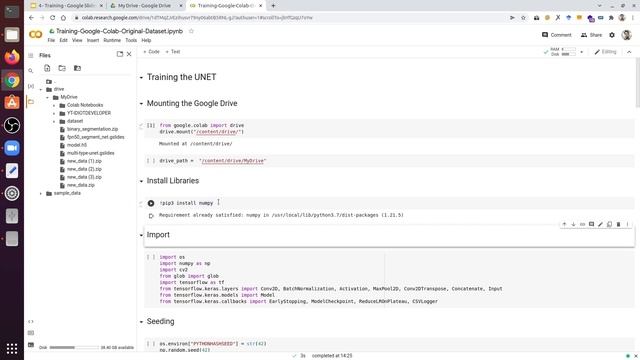Select model.h5 in Files tree

(77, 145)
